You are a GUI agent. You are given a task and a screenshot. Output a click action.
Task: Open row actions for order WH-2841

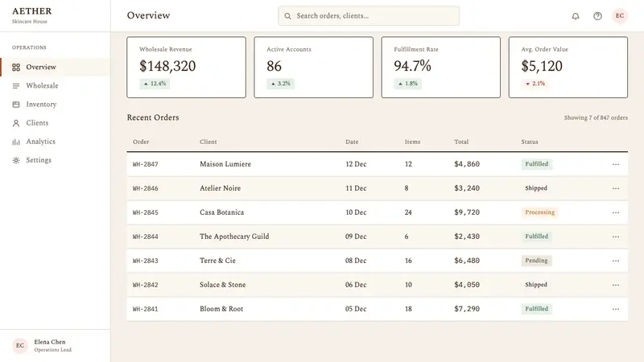[615, 309]
